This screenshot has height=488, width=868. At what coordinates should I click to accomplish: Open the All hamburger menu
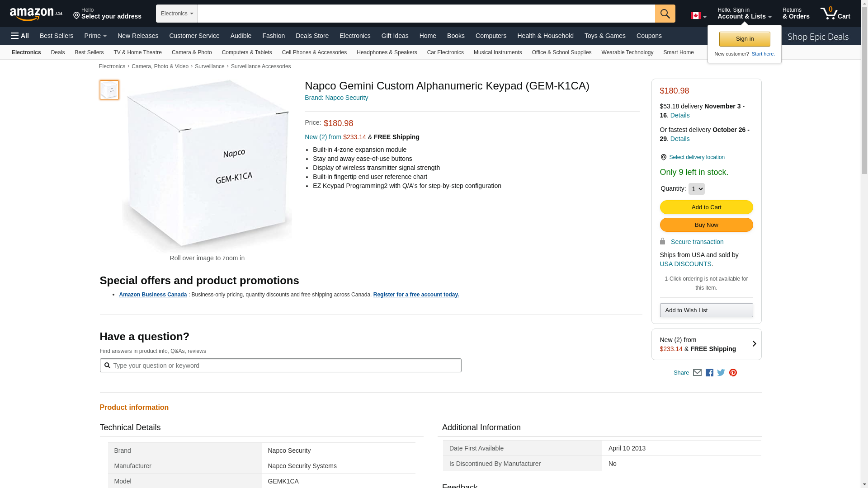tap(20, 36)
